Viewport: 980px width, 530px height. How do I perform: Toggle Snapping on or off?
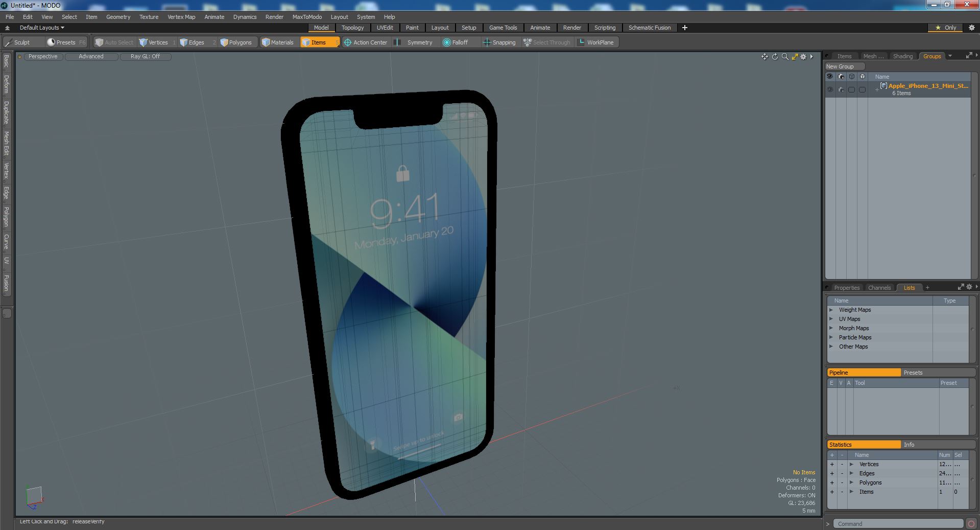pyautogui.click(x=499, y=42)
